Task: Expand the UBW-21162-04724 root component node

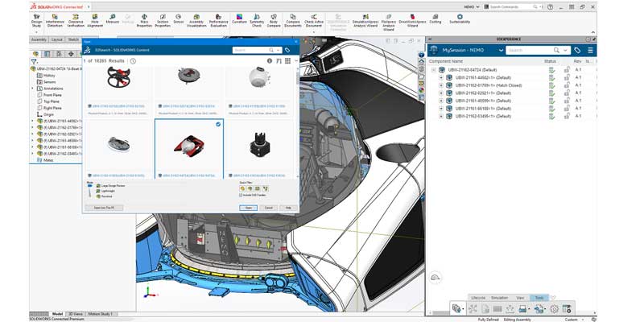Action: pyautogui.click(x=434, y=70)
